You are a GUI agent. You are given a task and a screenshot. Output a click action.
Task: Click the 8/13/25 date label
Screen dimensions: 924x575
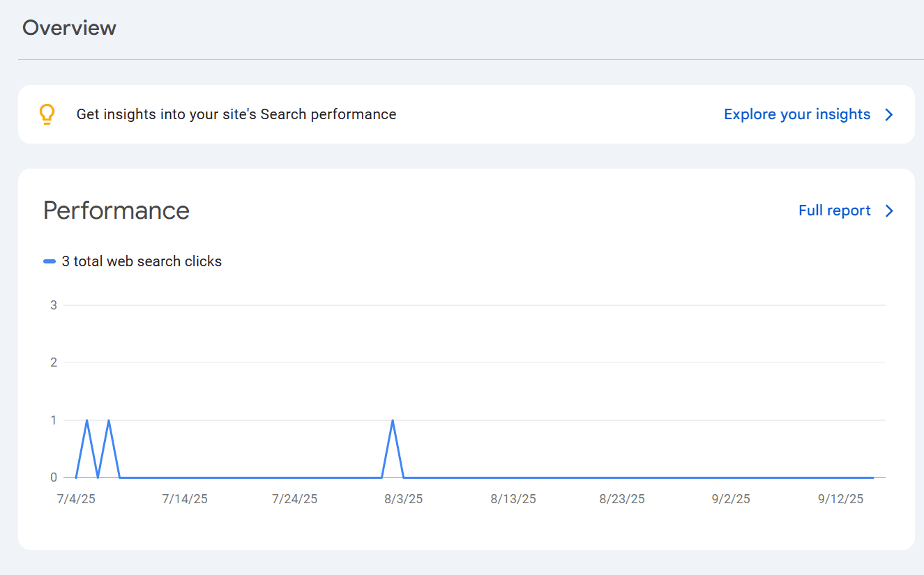pyautogui.click(x=513, y=499)
